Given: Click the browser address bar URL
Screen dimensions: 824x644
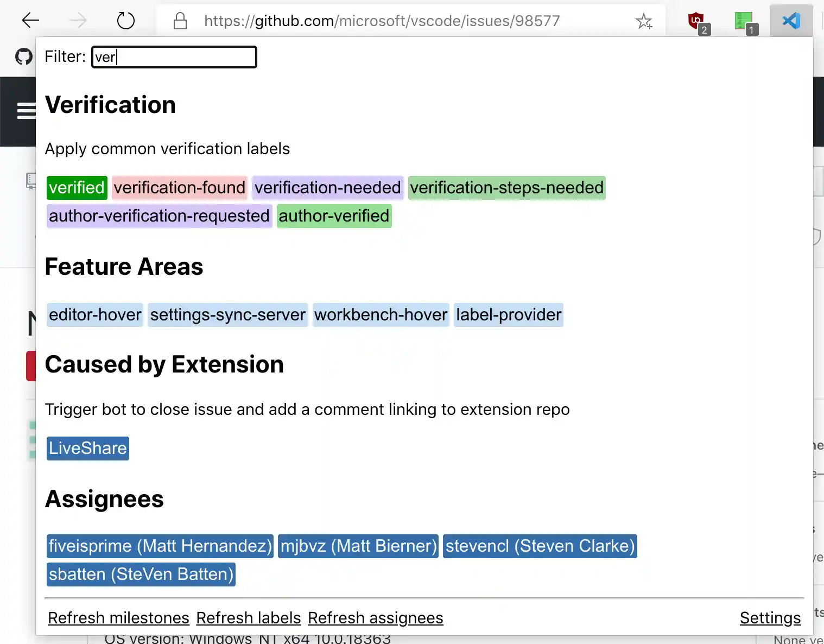Looking at the screenshot, I should pyautogui.click(x=382, y=21).
